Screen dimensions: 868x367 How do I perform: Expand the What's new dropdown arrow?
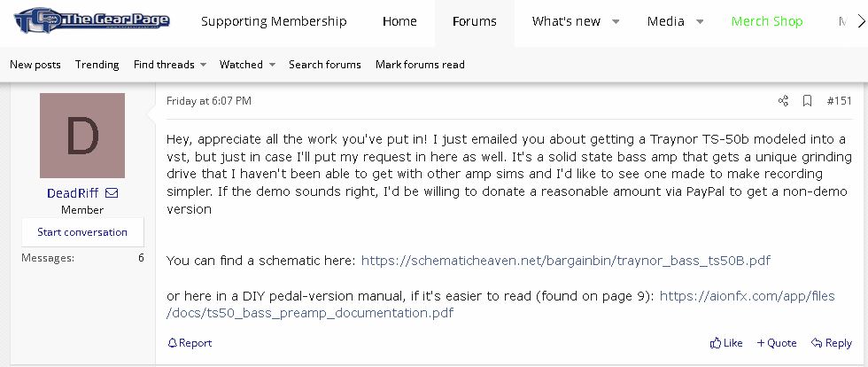(616, 22)
